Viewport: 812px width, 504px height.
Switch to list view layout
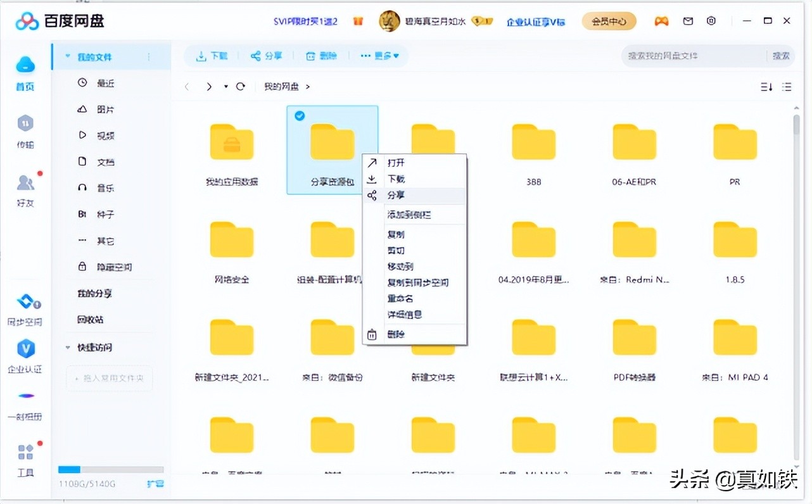(786, 86)
